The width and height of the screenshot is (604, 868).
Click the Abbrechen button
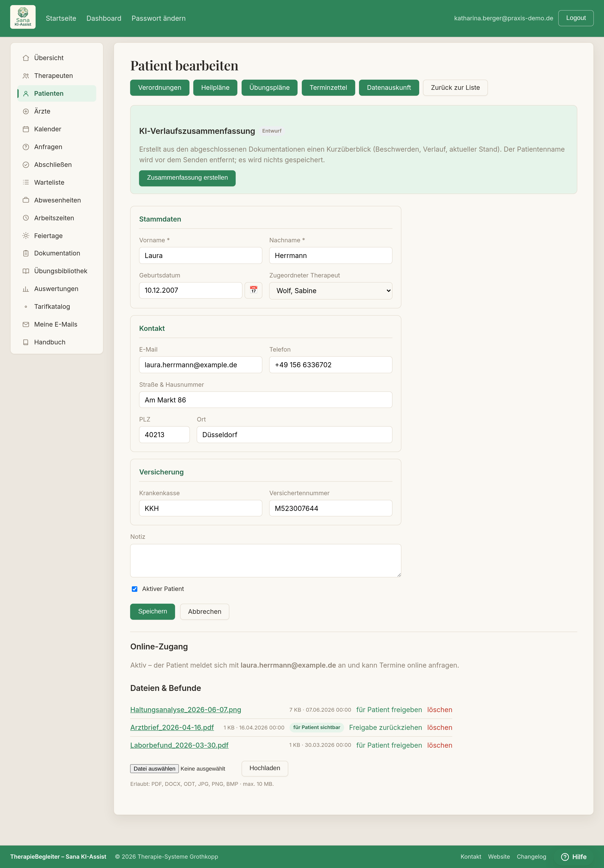[x=205, y=612]
